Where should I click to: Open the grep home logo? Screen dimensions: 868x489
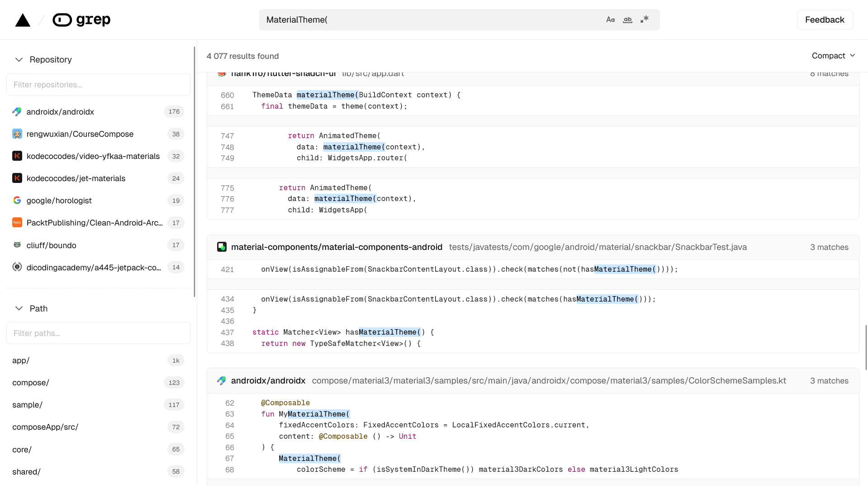[x=81, y=20]
